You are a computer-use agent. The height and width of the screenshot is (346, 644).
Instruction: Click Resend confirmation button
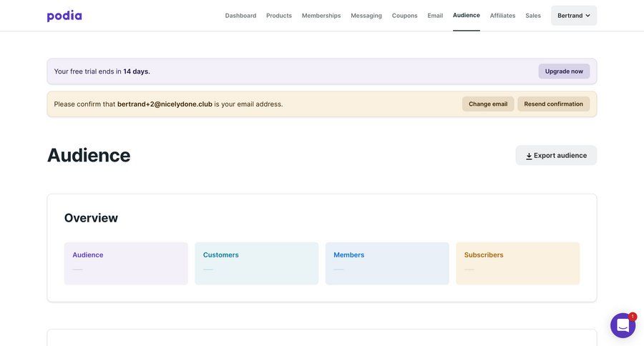[553, 104]
